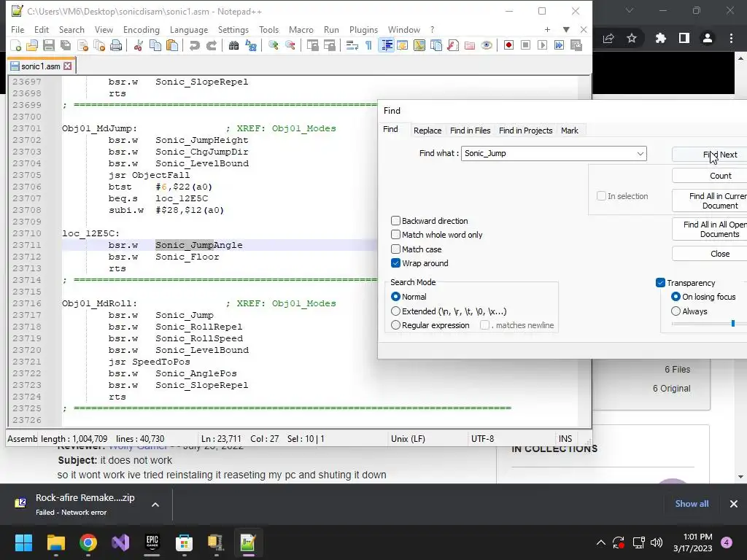
Task: Start macro recording red dot icon
Action: click(x=508, y=46)
